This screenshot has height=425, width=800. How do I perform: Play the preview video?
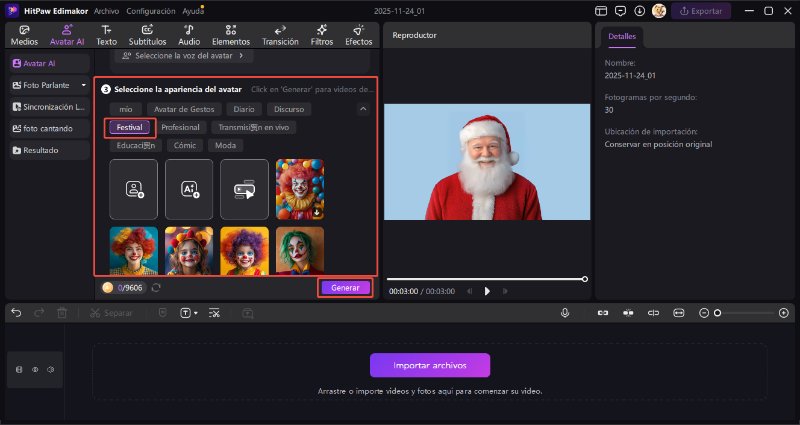[487, 291]
